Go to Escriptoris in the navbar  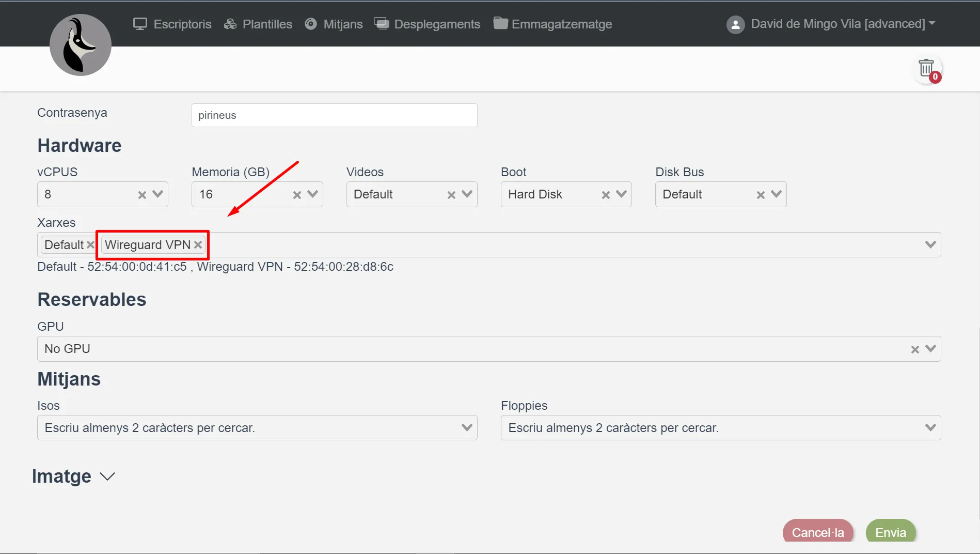tap(172, 24)
